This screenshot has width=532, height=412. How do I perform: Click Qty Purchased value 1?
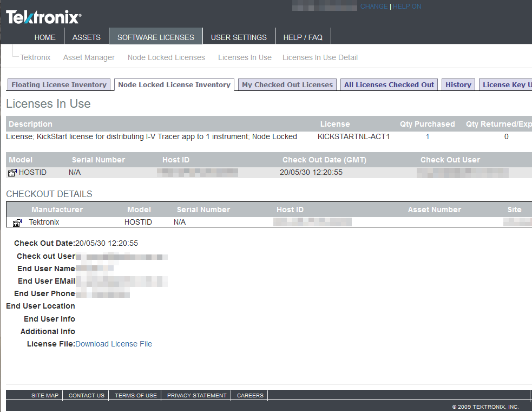427,136
